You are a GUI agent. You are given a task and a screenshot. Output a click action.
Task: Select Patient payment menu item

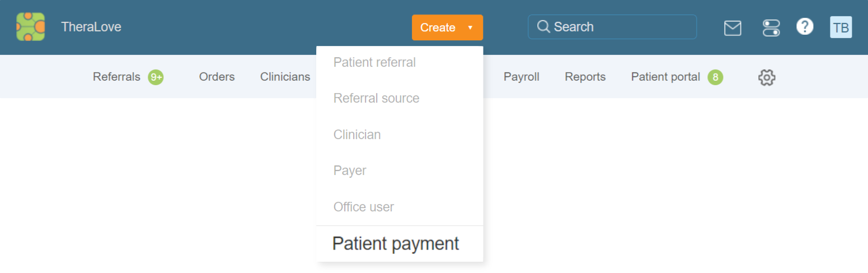[396, 244]
